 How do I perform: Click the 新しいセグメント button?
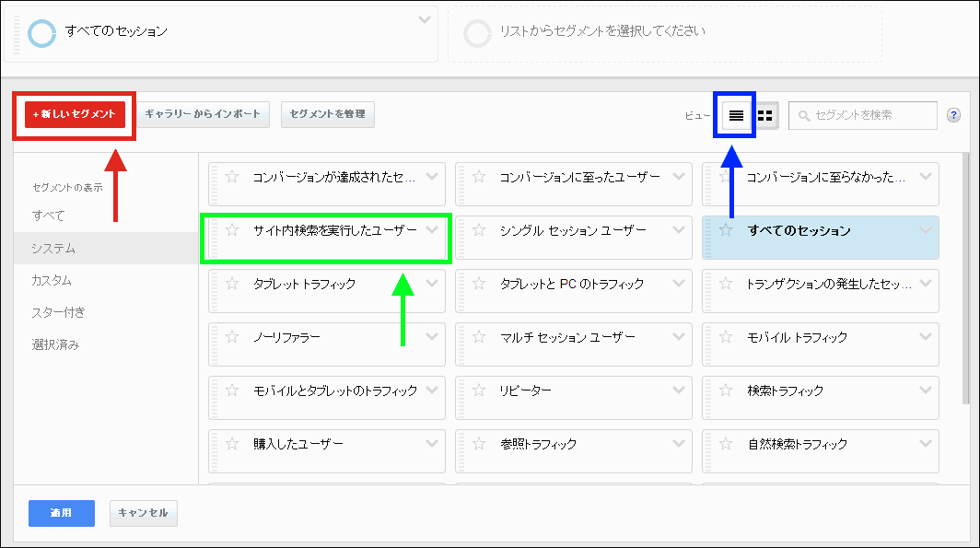(75, 114)
